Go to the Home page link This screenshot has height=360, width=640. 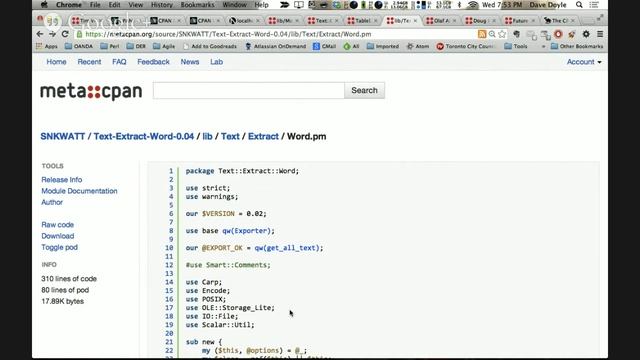tap(56, 62)
